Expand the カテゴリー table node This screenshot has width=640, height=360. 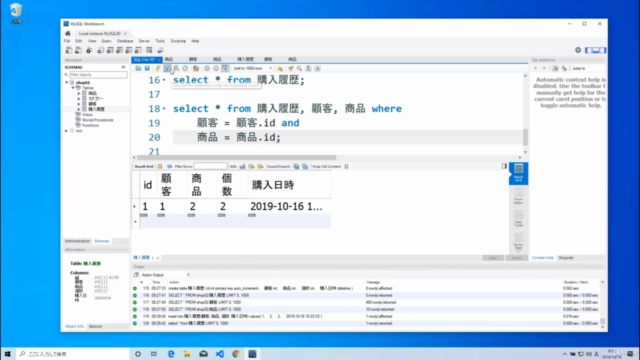(x=79, y=98)
